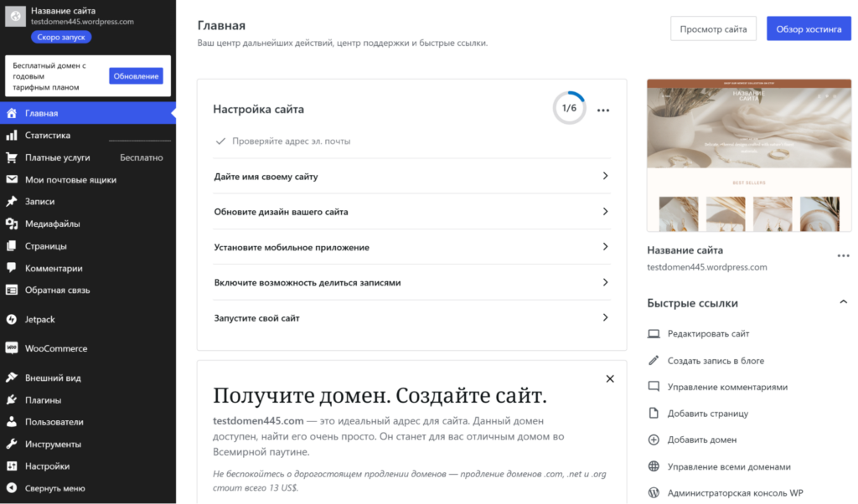This screenshot has height=504, width=858.
Task: Click the Управление комментариями quick link text
Action: [728, 387]
